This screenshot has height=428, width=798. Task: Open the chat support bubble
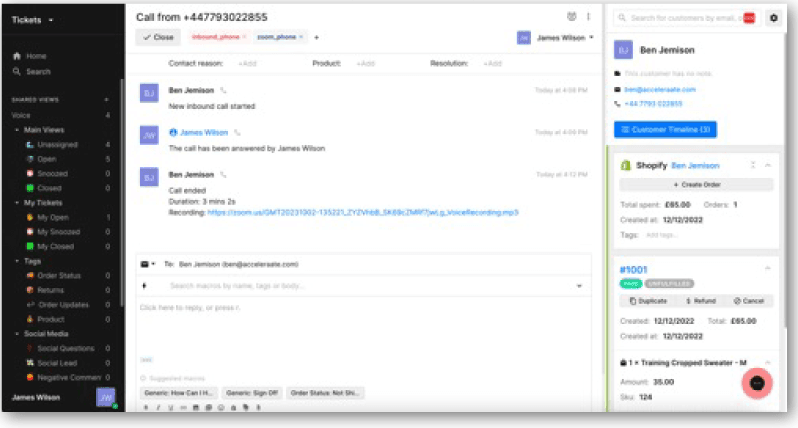coord(757,383)
